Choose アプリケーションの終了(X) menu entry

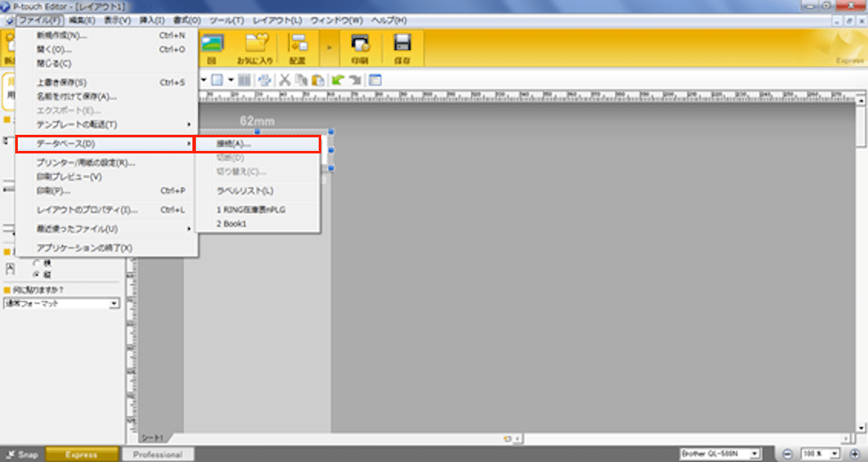coord(107,248)
